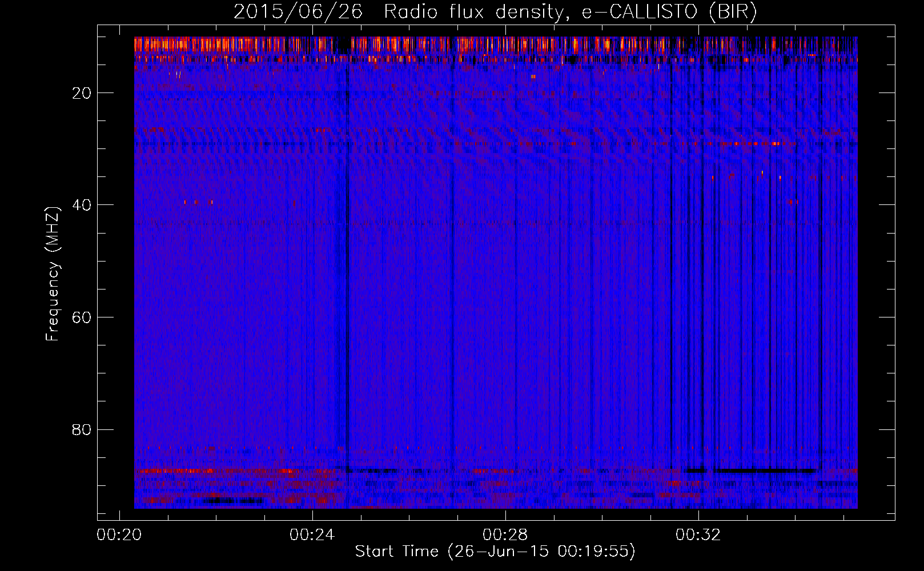Click the 'Start Time (26-Jun-15 00:19:55)' axis label
This screenshot has height=571, width=924.
click(495, 552)
